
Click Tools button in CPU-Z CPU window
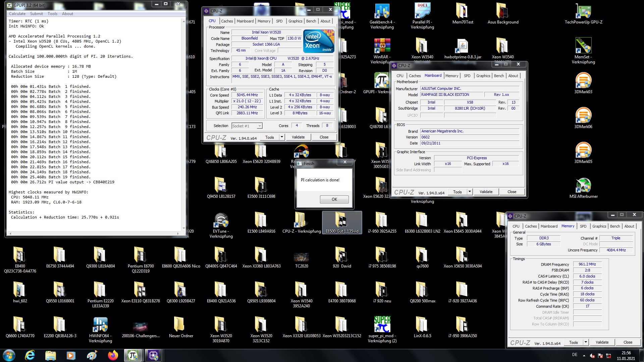[270, 137]
